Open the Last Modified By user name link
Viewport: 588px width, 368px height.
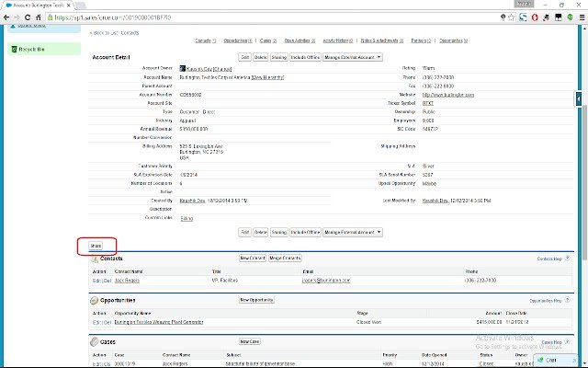[435, 201]
